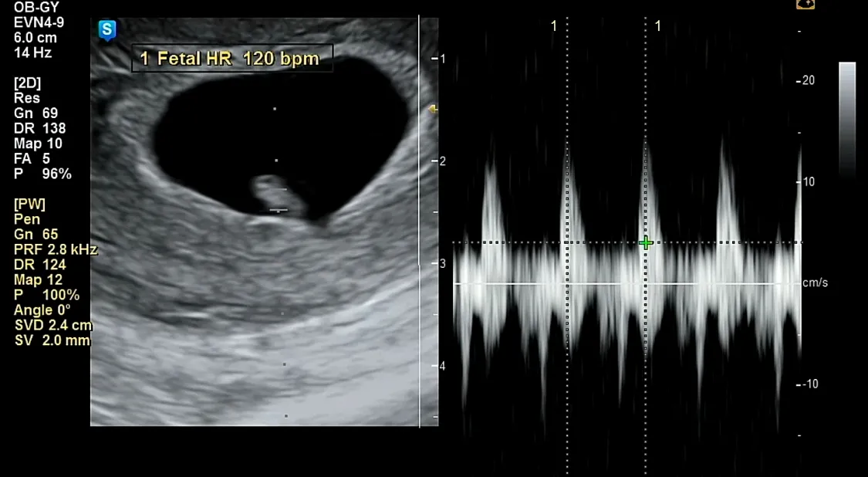Select the 6.0 cm depth value
This screenshot has width=868, height=477.
point(35,38)
